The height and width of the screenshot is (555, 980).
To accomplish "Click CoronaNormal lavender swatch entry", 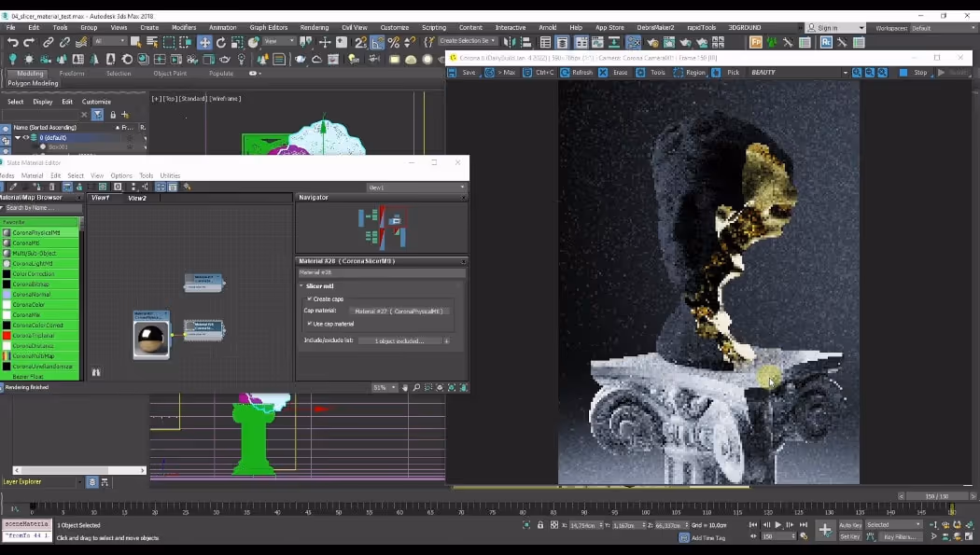I will coord(40,294).
